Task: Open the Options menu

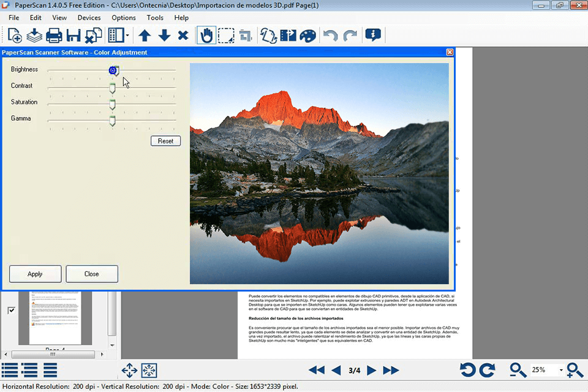Action: (123, 17)
